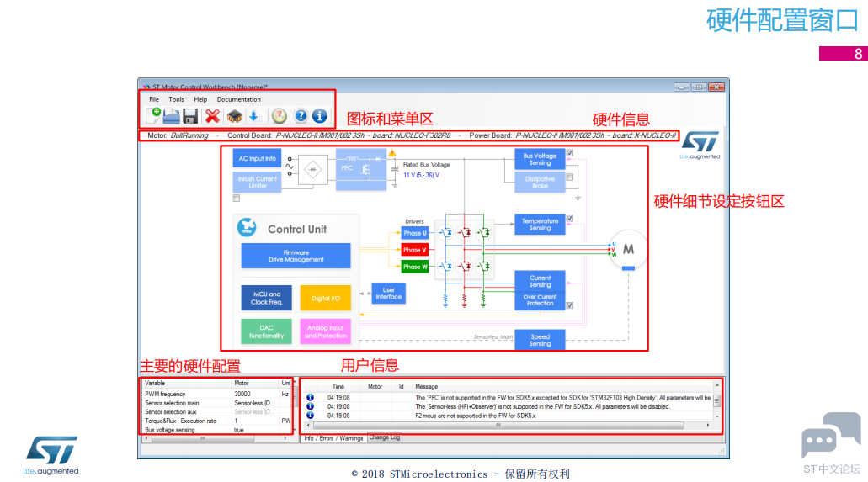Click info icon of the F2 mcus message
This screenshot has height=482, width=868.
pyautogui.click(x=310, y=415)
